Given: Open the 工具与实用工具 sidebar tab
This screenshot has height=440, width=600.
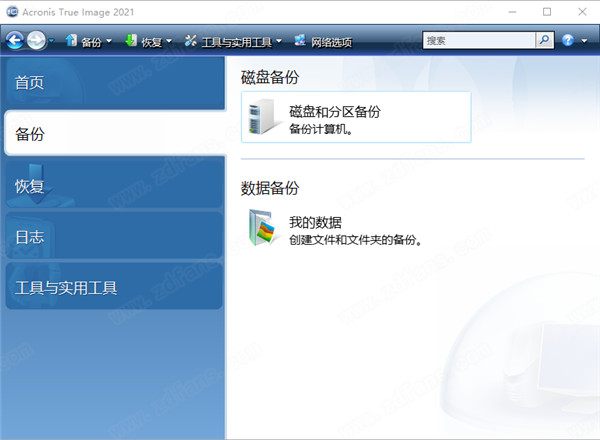Looking at the screenshot, I should click(x=114, y=286).
